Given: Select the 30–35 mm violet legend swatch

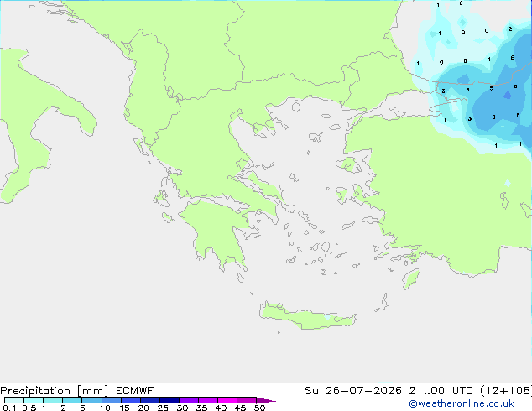Looking at the screenshot, I should tap(189, 400).
